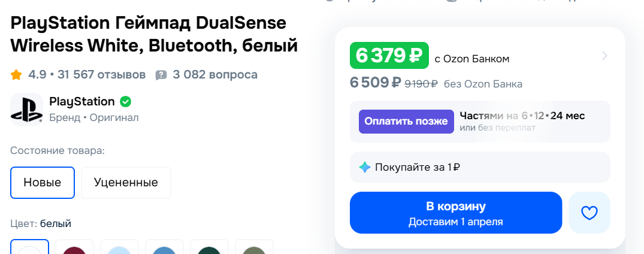Select the Уцененные condition option
This screenshot has height=254, width=644.
[126, 183]
